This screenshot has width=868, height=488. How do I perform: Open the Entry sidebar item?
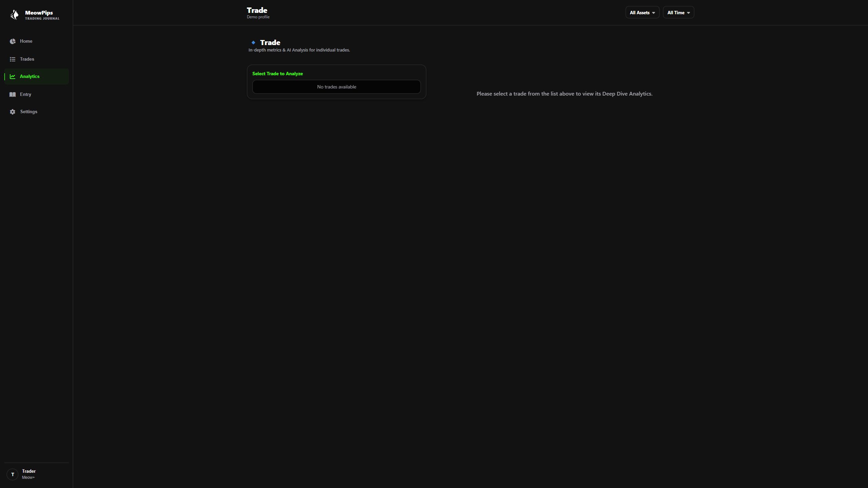(x=37, y=95)
